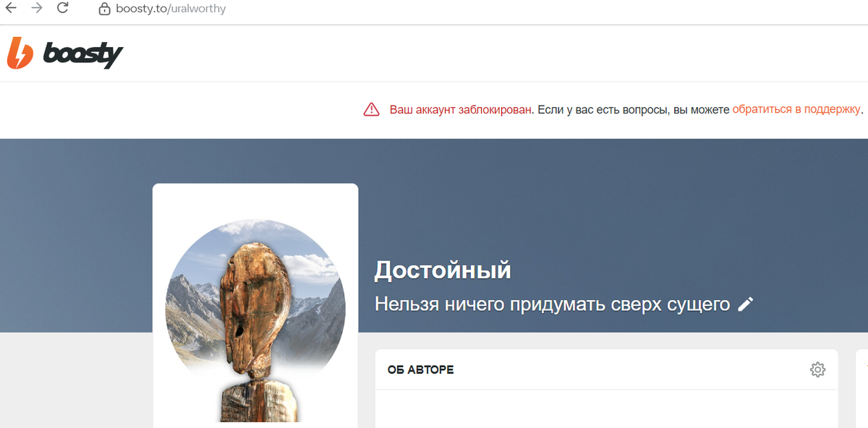Click the orange Boosty lightning logo
The height and width of the screenshot is (428, 868).
point(19,52)
